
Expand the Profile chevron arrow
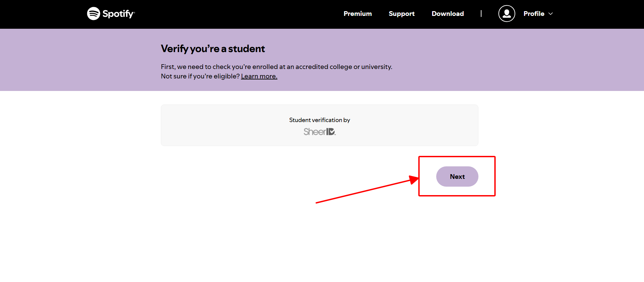[551, 14]
